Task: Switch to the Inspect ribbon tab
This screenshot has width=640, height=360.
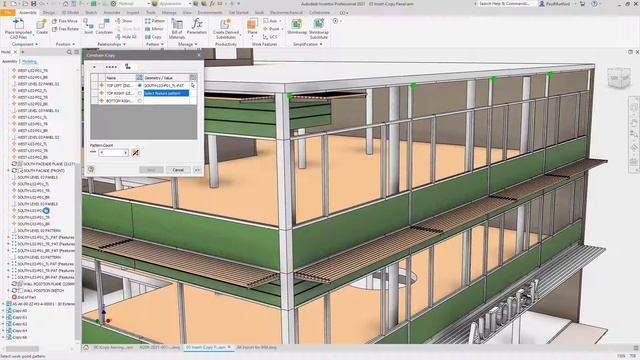Action: coord(133,13)
